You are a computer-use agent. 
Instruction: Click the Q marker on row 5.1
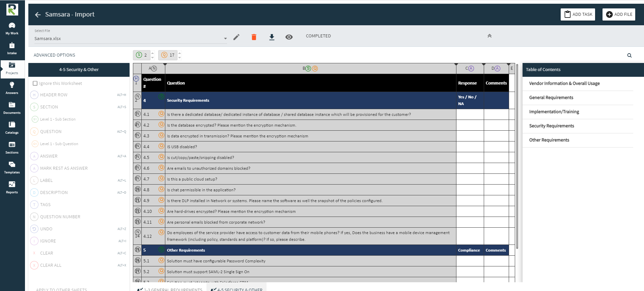point(162,260)
